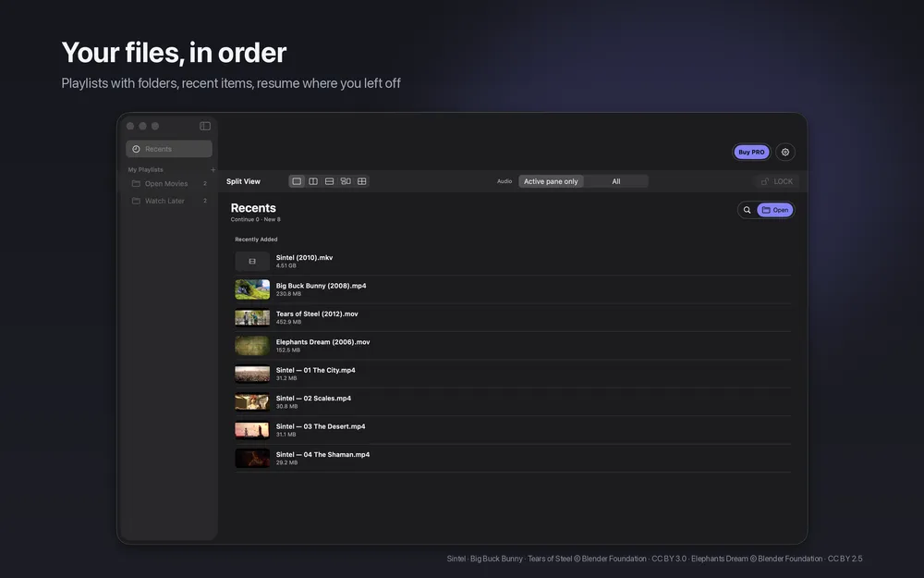The height and width of the screenshot is (578, 924).
Task: Set audio to All panes
Action: coord(615,181)
